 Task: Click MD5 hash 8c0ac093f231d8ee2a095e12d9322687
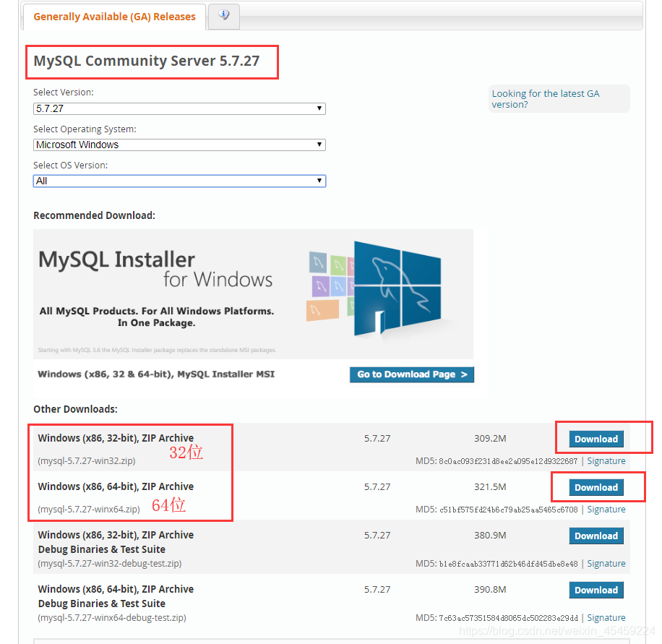tap(508, 462)
